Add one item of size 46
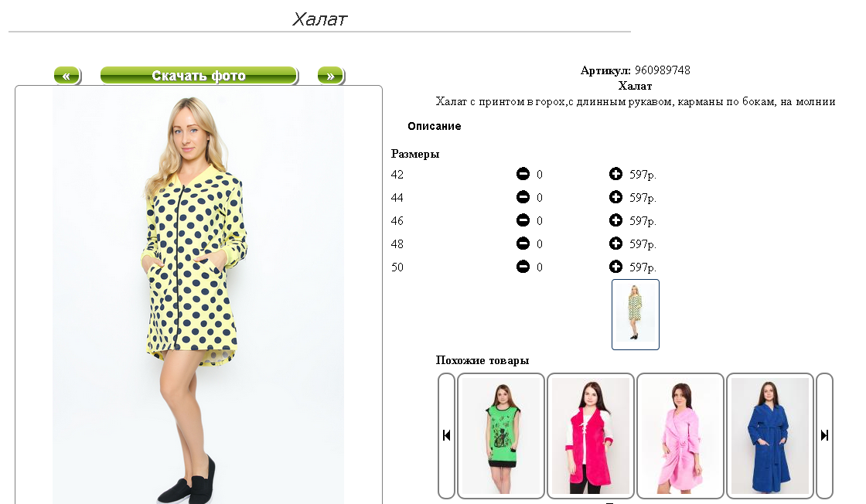866x504 pixels. tap(615, 220)
